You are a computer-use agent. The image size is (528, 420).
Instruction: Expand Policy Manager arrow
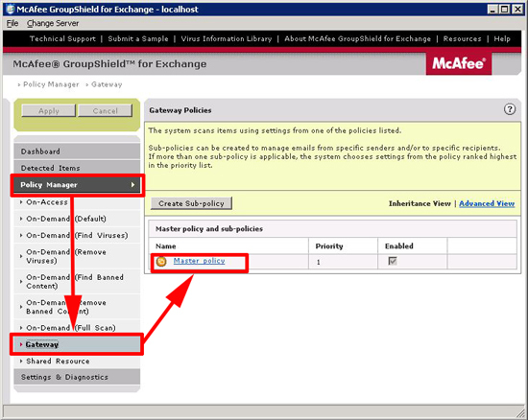click(133, 185)
